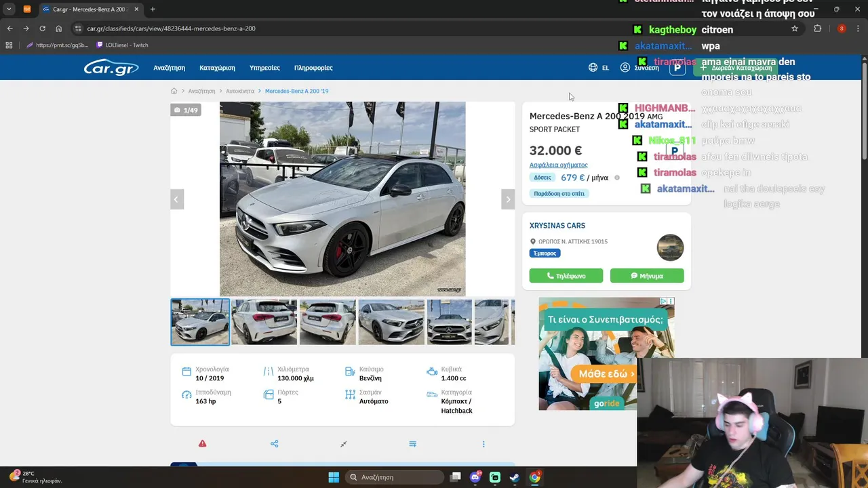Select the third thumbnail with rear angle
The height and width of the screenshot is (488, 868).
click(328, 322)
